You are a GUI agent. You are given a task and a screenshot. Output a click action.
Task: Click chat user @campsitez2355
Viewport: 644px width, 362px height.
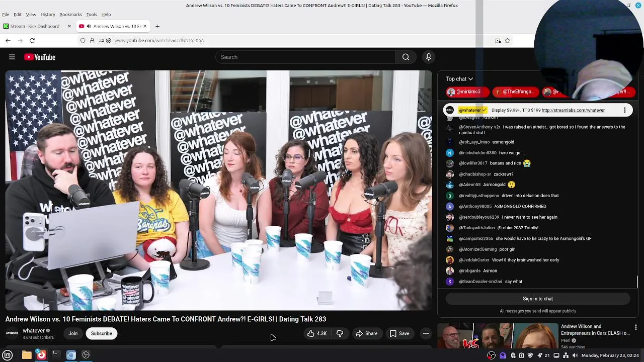[x=476, y=239]
